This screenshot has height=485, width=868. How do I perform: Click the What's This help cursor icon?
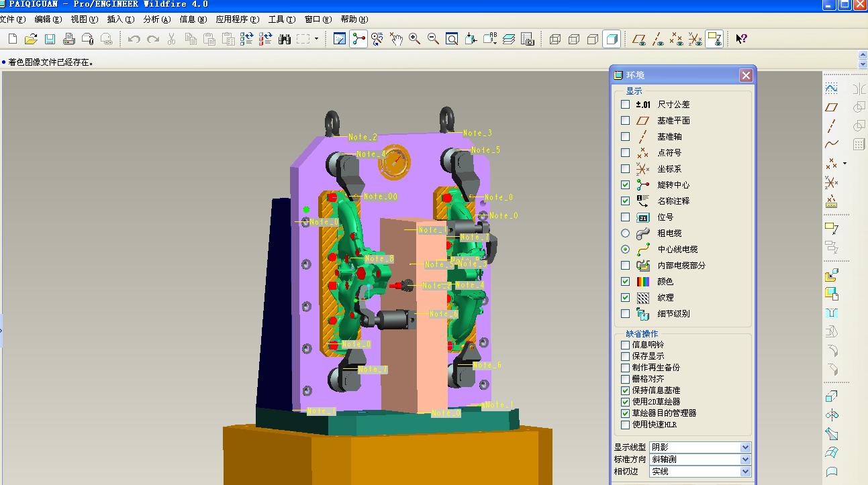click(741, 39)
